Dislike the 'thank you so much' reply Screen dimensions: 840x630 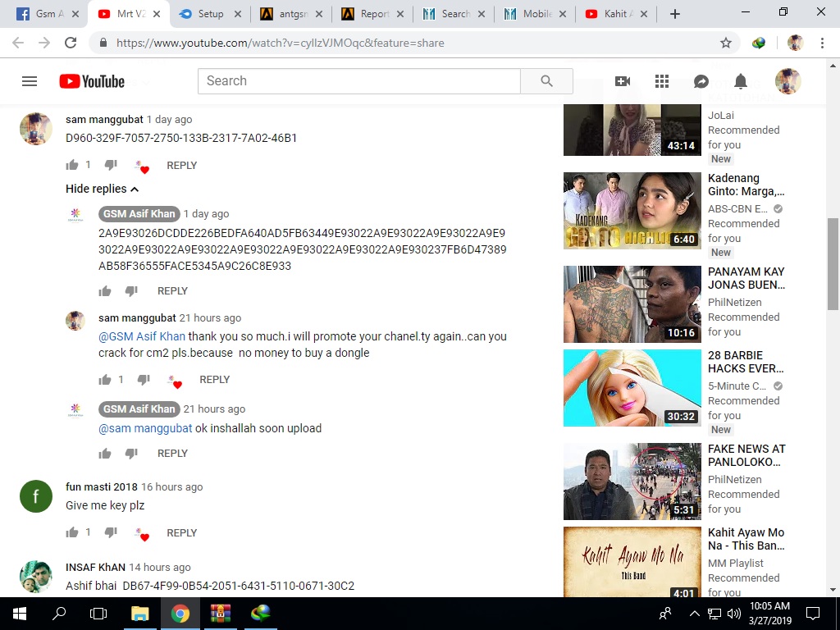point(144,379)
